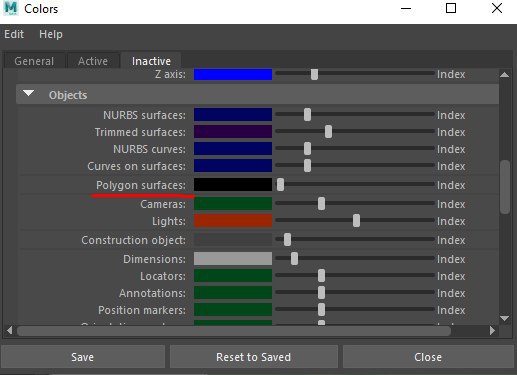Click the Annotations slider handle
Screen dimensions: 517x375
click(x=321, y=293)
